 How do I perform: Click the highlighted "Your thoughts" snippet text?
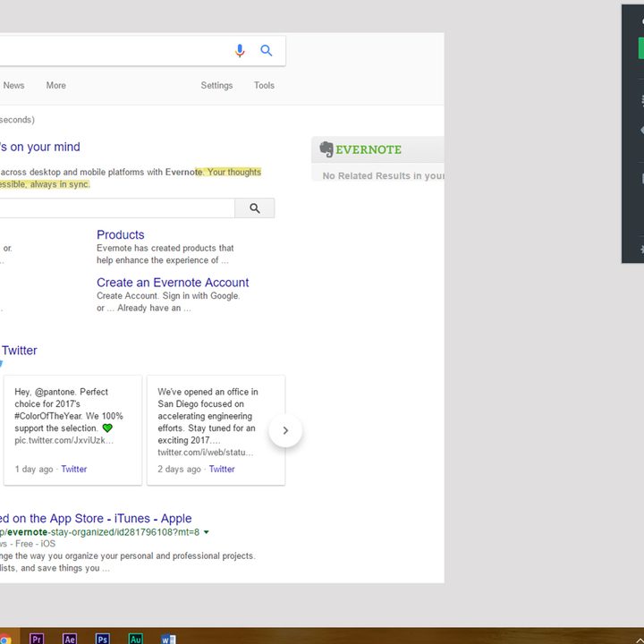(x=234, y=172)
